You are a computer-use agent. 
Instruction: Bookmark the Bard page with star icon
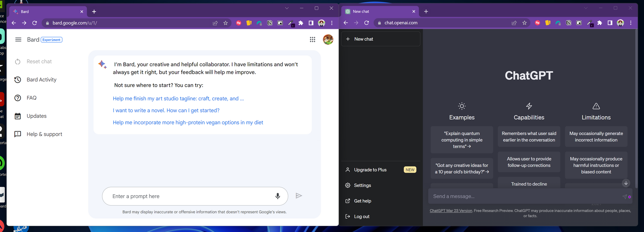click(x=225, y=23)
